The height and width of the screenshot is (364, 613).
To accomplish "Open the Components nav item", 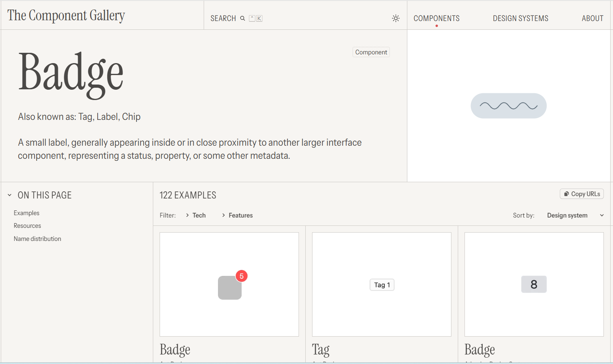I will coord(436,18).
